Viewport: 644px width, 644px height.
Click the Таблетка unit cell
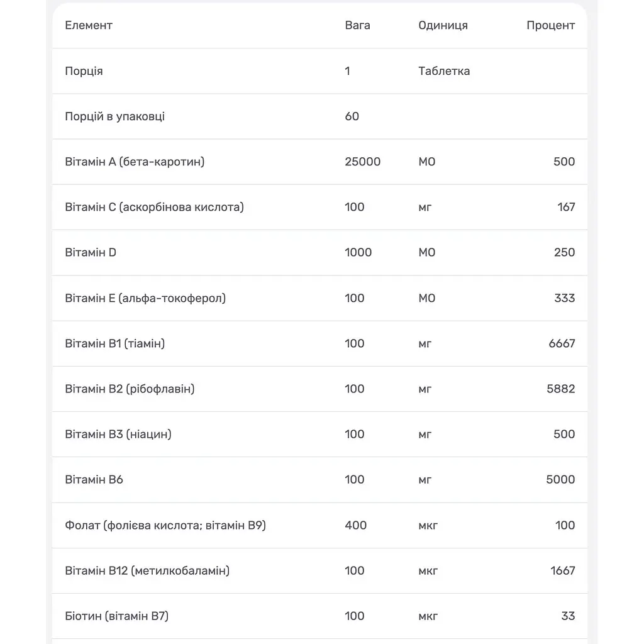coord(444,71)
